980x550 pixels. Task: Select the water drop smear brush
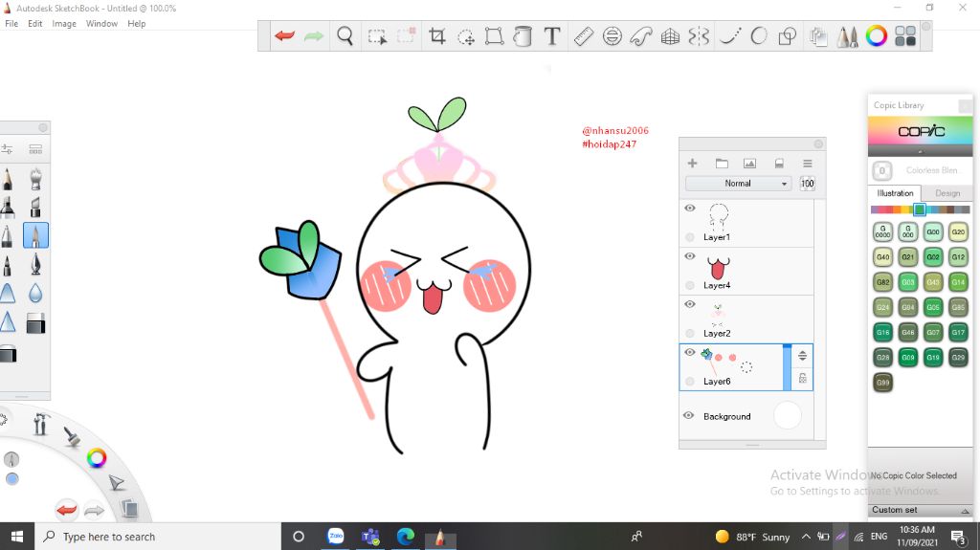coord(35,294)
